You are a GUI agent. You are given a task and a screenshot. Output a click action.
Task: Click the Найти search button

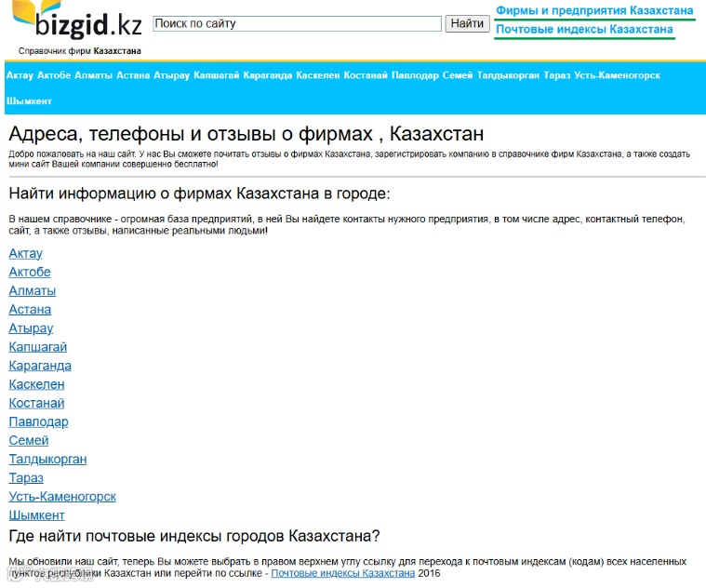click(467, 23)
